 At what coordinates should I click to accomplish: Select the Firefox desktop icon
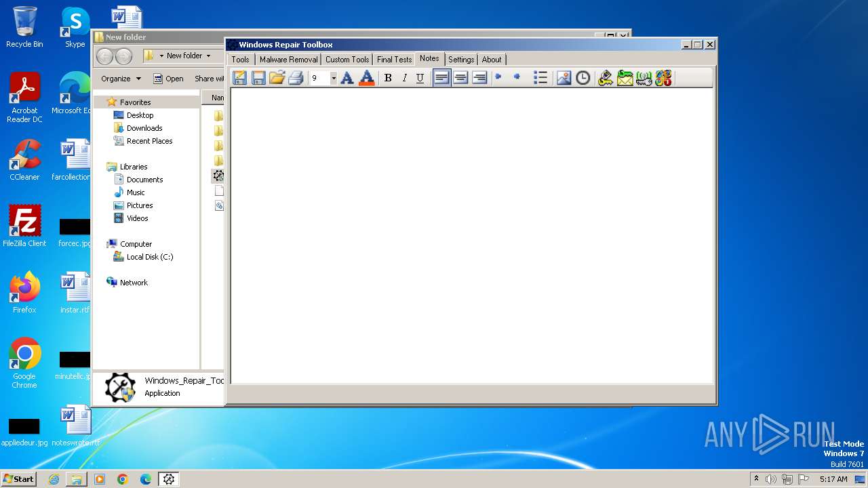pyautogui.click(x=24, y=293)
